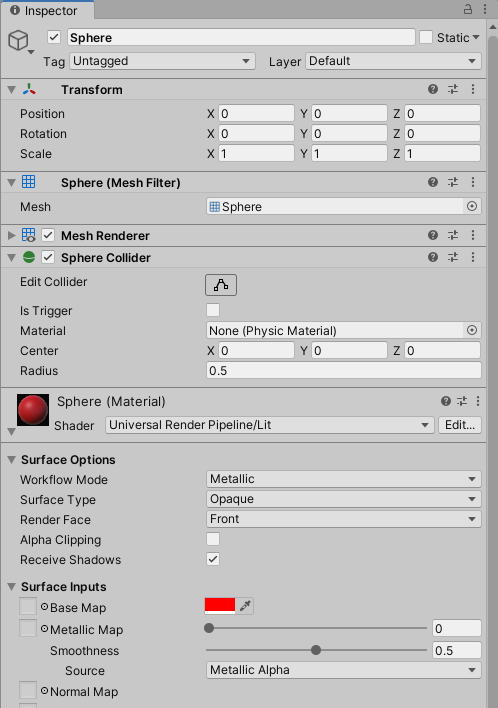The height and width of the screenshot is (708, 498).
Task: Click the Position X input field
Action: [x=256, y=113]
